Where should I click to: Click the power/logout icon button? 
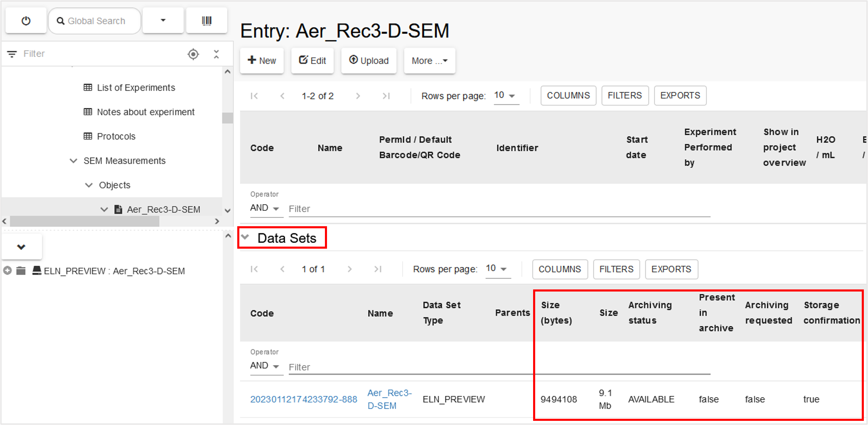[26, 21]
